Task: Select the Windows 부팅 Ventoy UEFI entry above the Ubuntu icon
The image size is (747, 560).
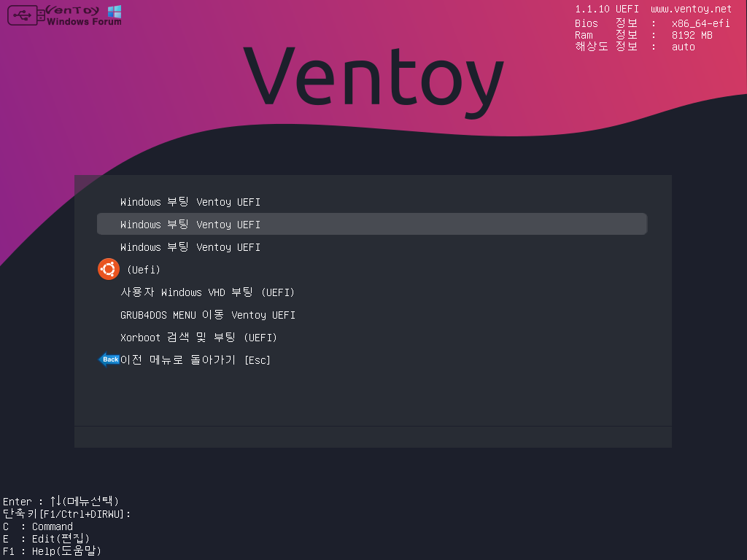Action: click(190, 247)
